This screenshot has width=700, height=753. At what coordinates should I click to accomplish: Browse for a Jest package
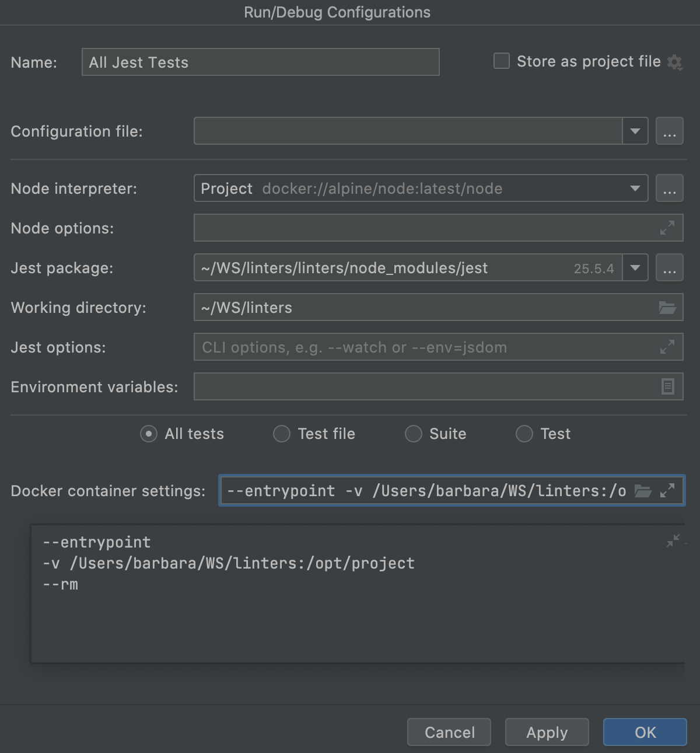click(669, 267)
